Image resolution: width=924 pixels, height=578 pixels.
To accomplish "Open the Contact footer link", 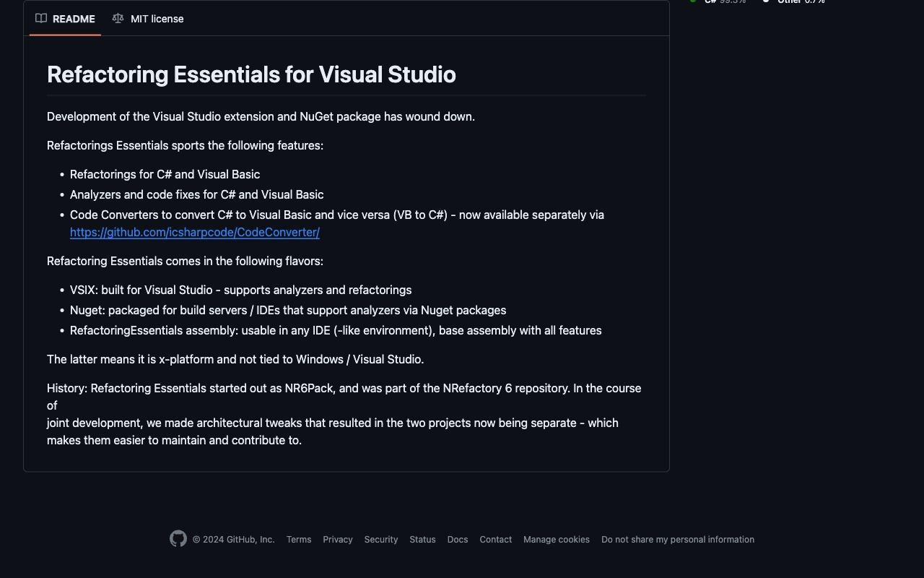I will pyautogui.click(x=496, y=540).
